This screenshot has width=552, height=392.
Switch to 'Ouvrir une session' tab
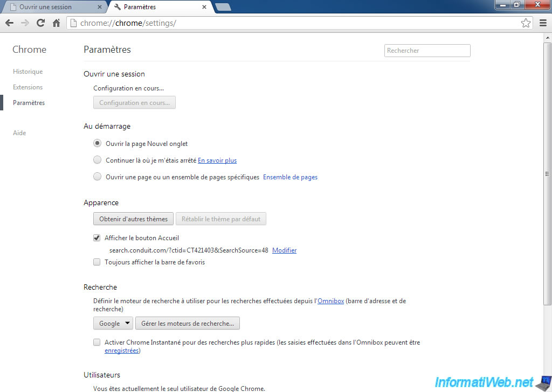[x=51, y=7]
